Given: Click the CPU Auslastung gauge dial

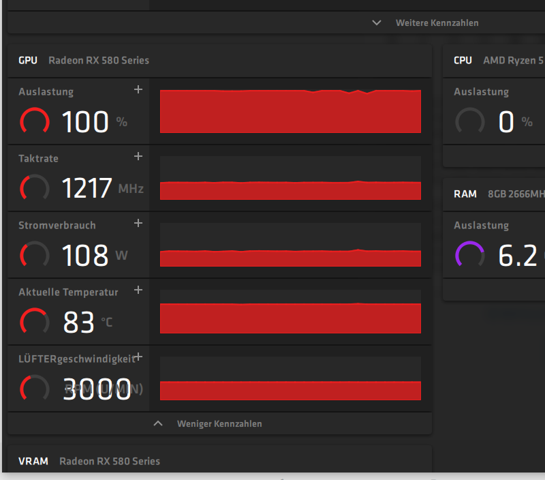Looking at the screenshot, I should [470, 121].
